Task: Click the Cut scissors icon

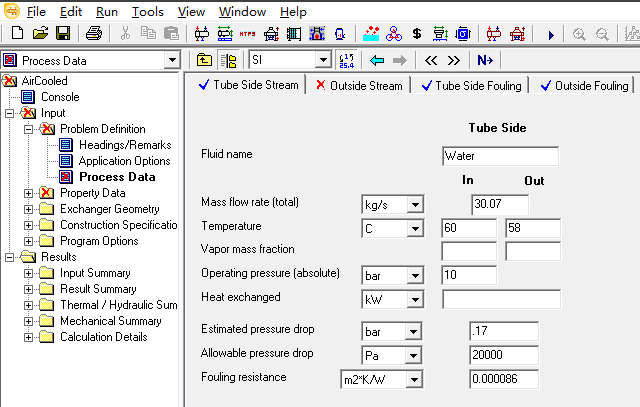Action: click(125, 33)
